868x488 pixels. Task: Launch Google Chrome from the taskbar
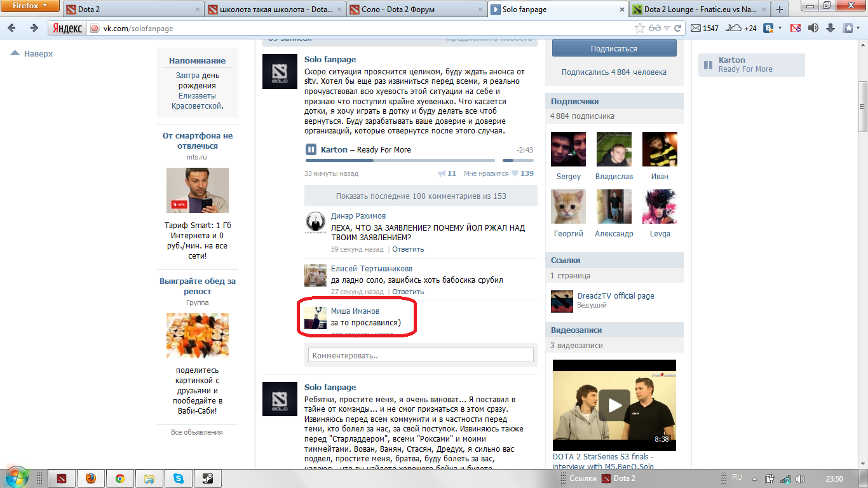(120, 478)
